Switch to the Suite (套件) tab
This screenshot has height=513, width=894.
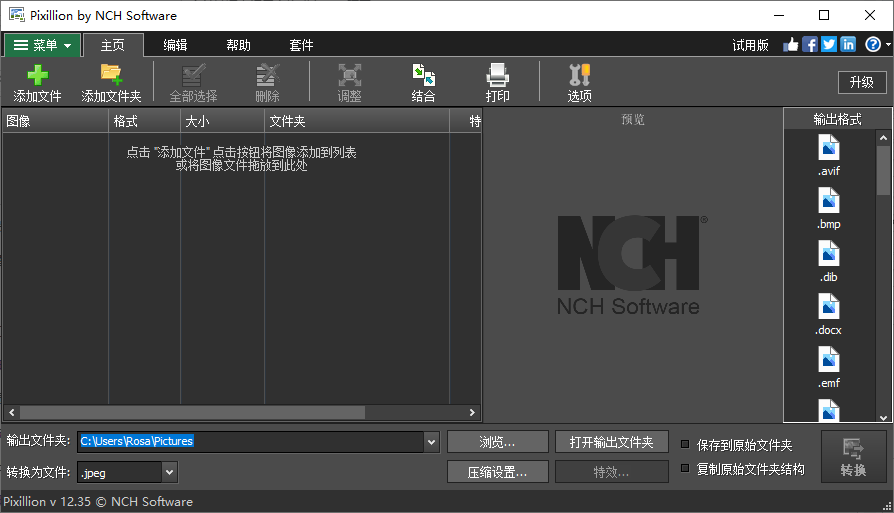click(301, 45)
